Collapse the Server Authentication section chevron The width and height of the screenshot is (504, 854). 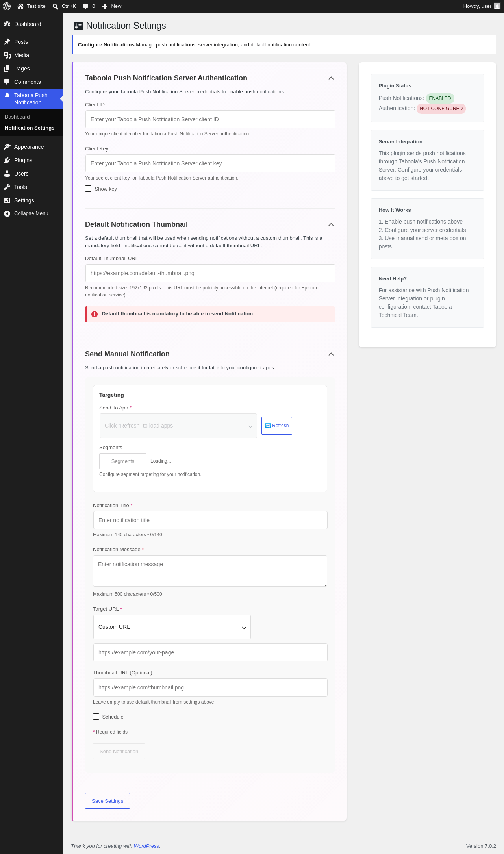click(x=331, y=78)
